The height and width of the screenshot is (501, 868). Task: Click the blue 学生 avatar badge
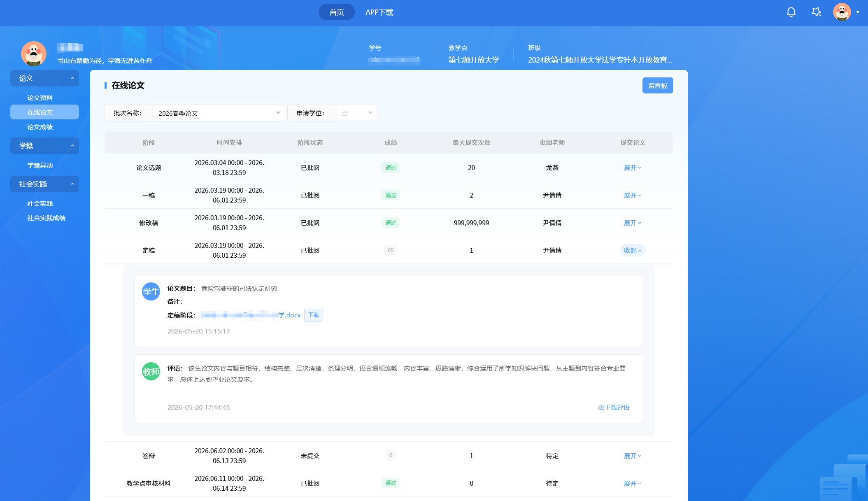click(x=151, y=291)
